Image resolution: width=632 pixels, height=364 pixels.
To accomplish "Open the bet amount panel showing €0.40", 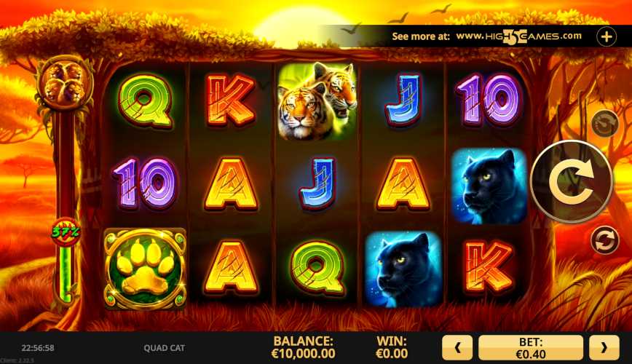I will tap(530, 347).
